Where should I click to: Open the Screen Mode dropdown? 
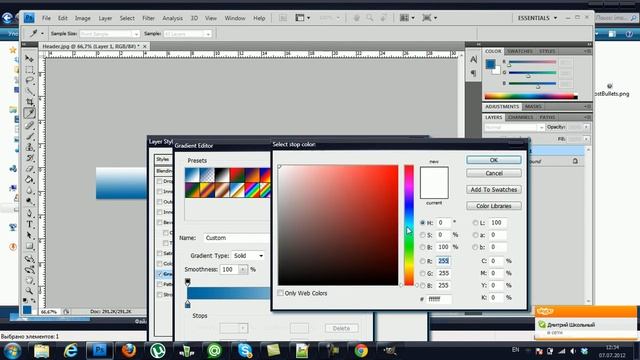(x=430, y=18)
